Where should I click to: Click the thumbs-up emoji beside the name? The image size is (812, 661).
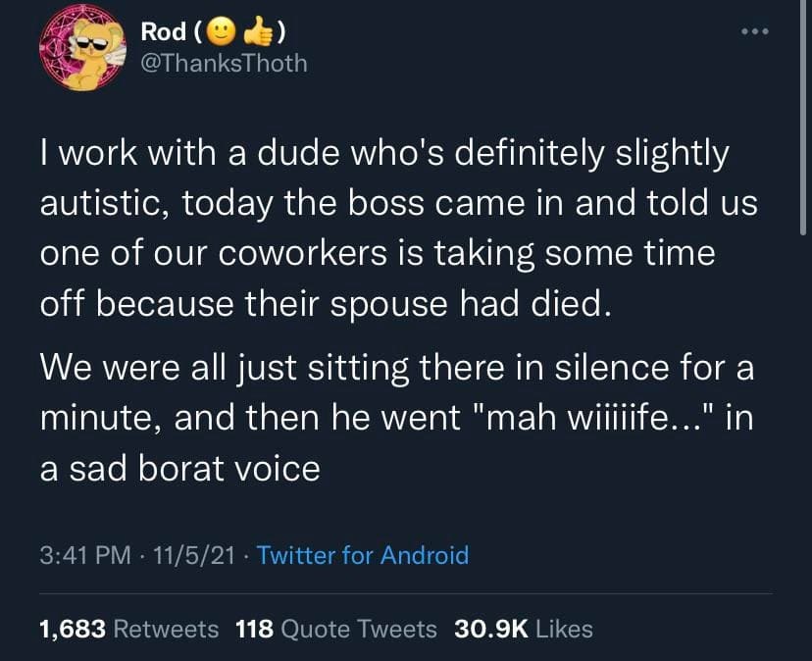tap(258, 32)
